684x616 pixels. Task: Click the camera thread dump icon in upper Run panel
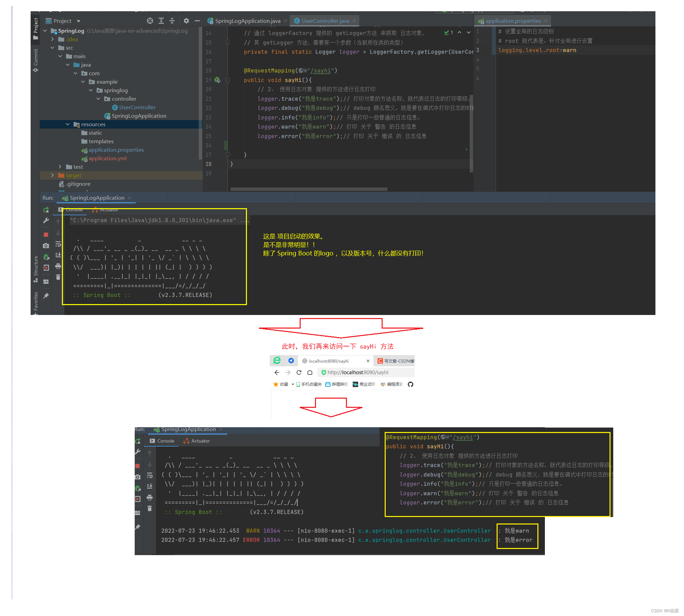(x=46, y=246)
